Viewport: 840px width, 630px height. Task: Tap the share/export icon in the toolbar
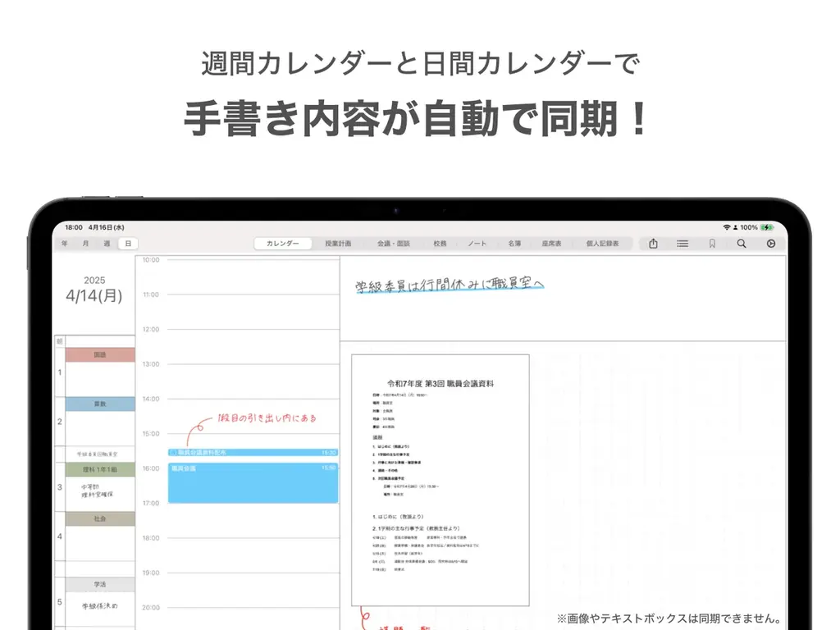click(653, 243)
